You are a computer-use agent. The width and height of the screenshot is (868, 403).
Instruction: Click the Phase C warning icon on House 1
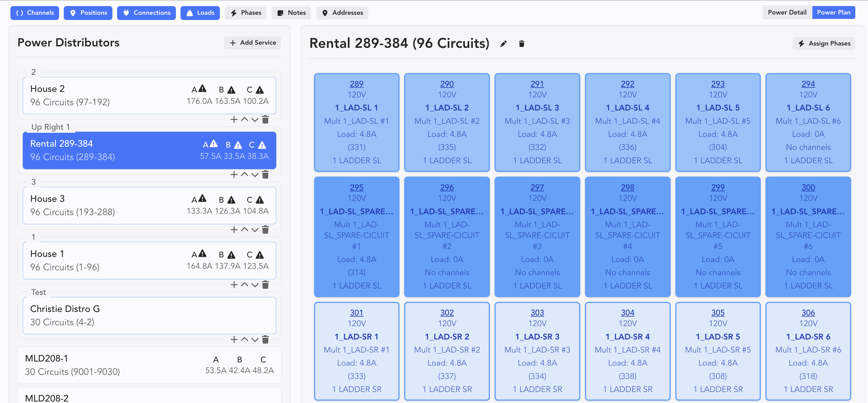click(x=260, y=255)
